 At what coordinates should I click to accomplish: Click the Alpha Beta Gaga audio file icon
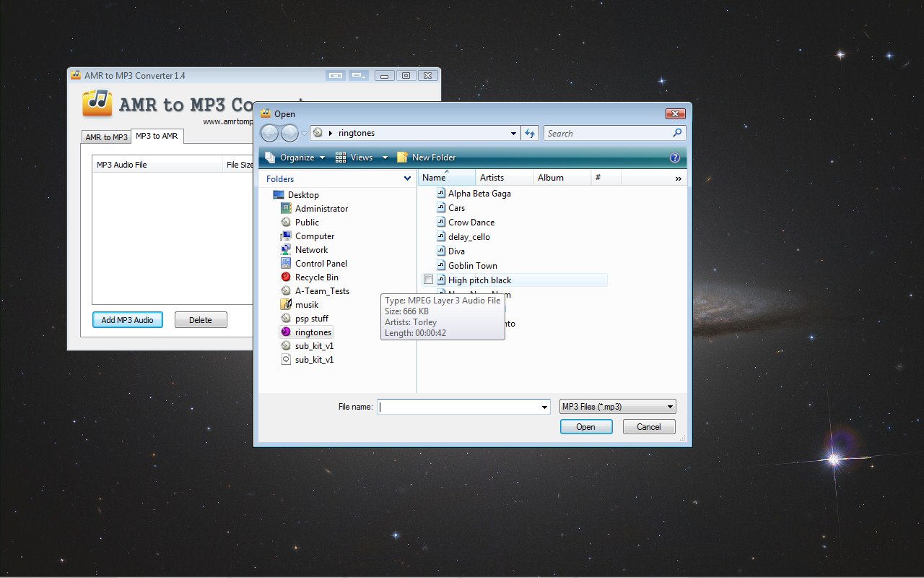click(441, 194)
